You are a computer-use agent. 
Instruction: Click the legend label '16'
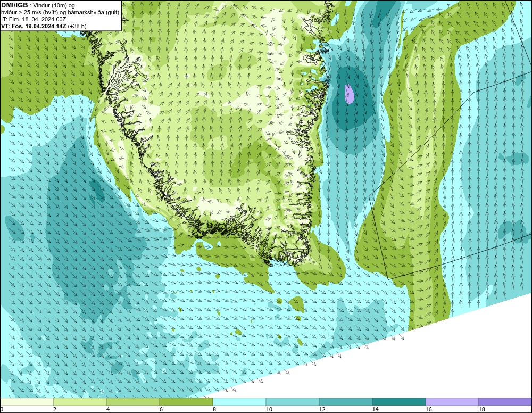pyautogui.click(x=428, y=410)
